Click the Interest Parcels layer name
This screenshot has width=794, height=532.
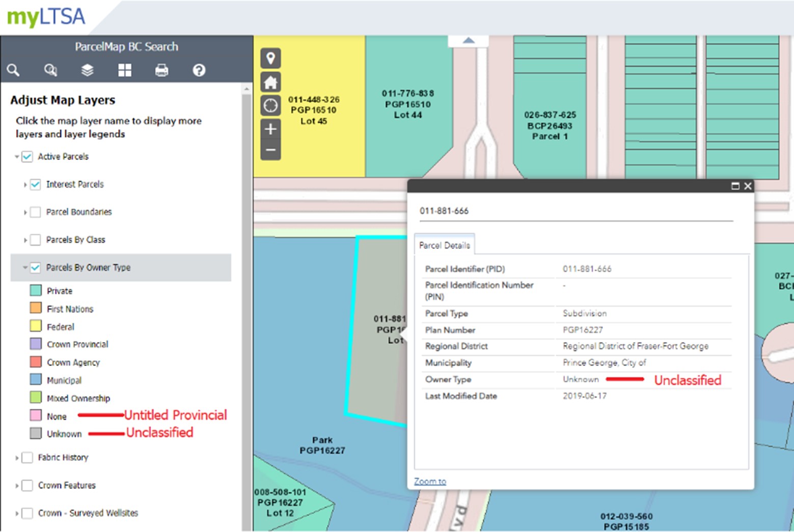click(75, 184)
